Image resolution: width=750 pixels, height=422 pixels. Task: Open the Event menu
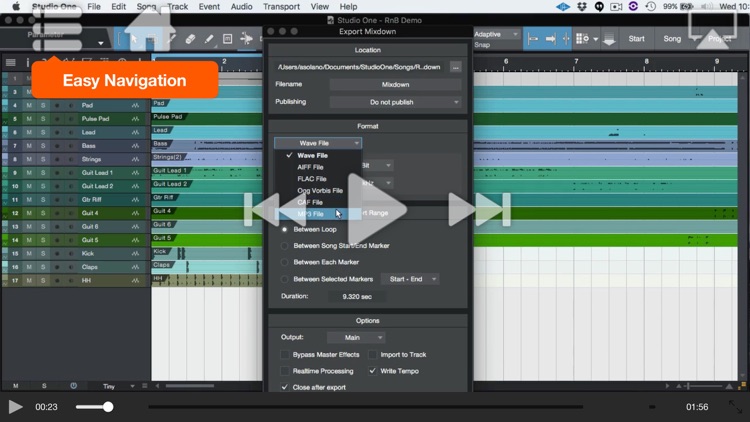[209, 7]
